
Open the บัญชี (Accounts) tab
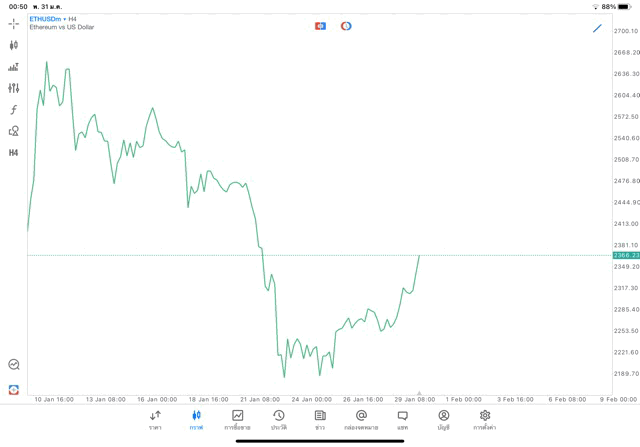tap(443, 420)
